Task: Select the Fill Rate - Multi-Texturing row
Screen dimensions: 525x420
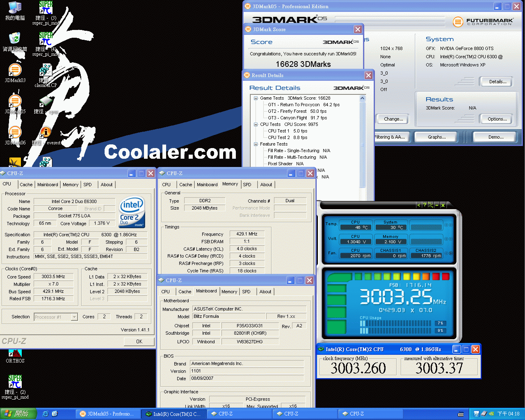Action: (x=297, y=157)
